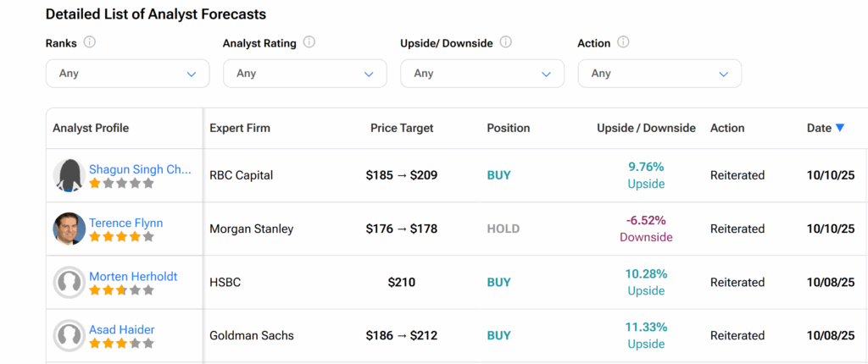Click Shagun Singh's avatar silhouette
The width and height of the screenshot is (868, 364).
69,175
